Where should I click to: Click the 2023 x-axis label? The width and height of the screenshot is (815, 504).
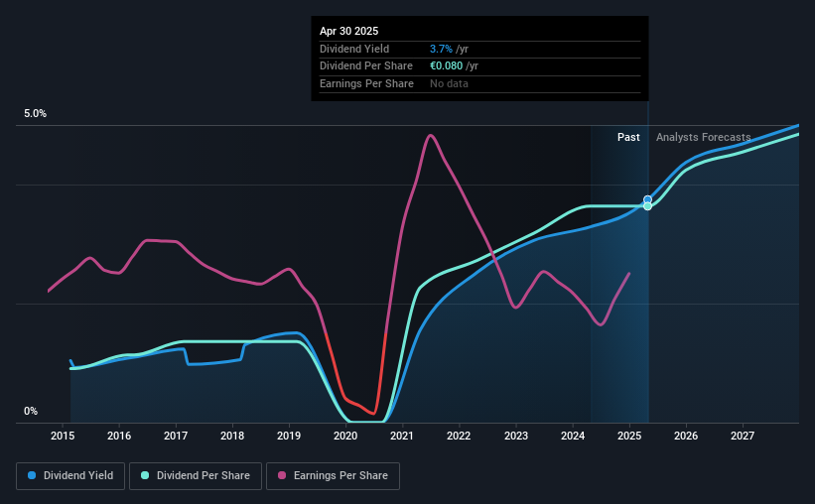tap(516, 436)
